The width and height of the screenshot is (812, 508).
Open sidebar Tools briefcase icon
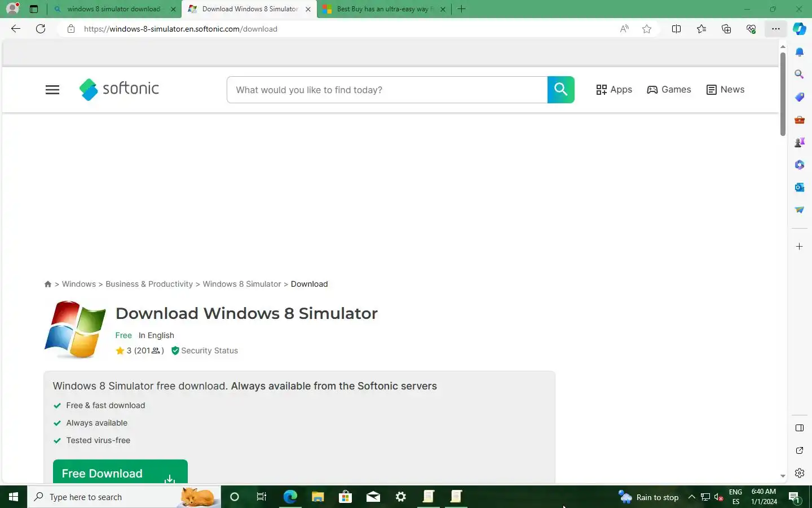[x=800, y=120]
